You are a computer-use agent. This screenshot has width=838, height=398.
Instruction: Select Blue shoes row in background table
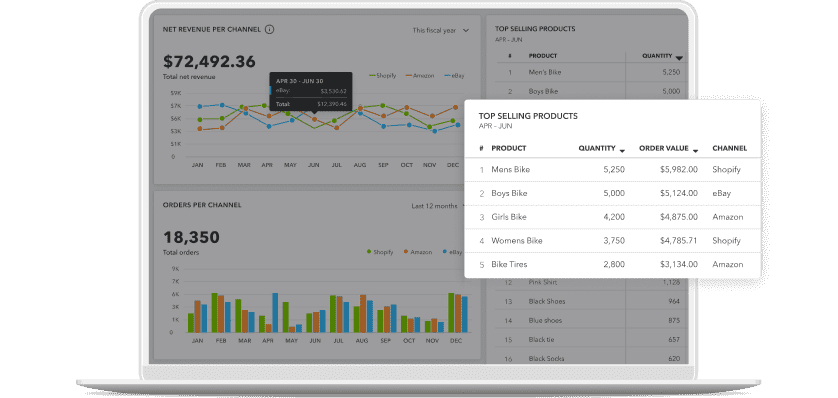tap(591, 321)
